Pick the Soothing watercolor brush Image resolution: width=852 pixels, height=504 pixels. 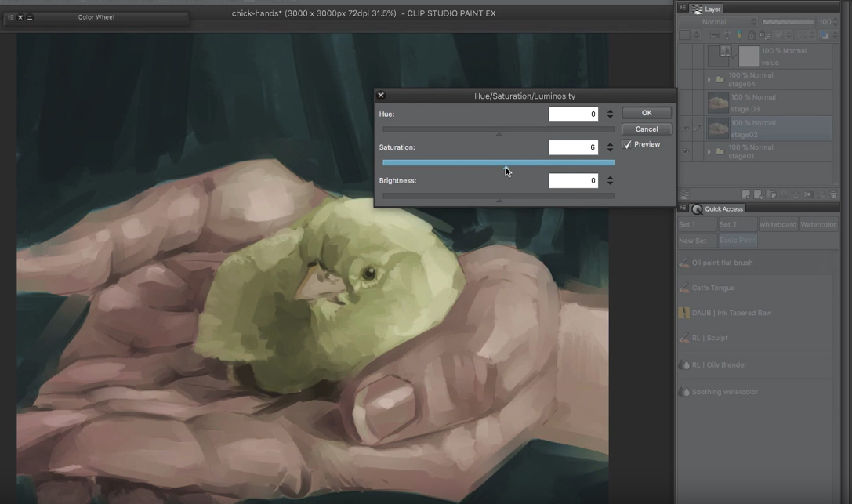click(724, 392)
